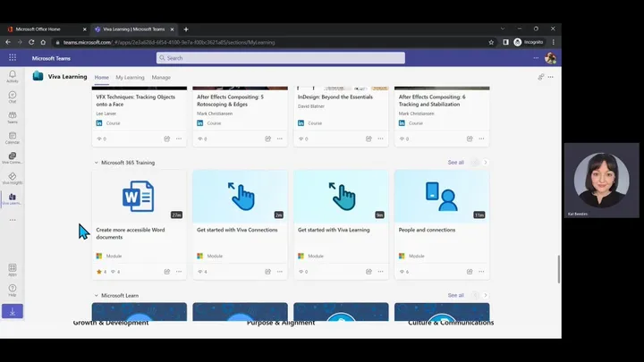
Task: Select Viva Learning browser tab
Action: click(131, 29)
